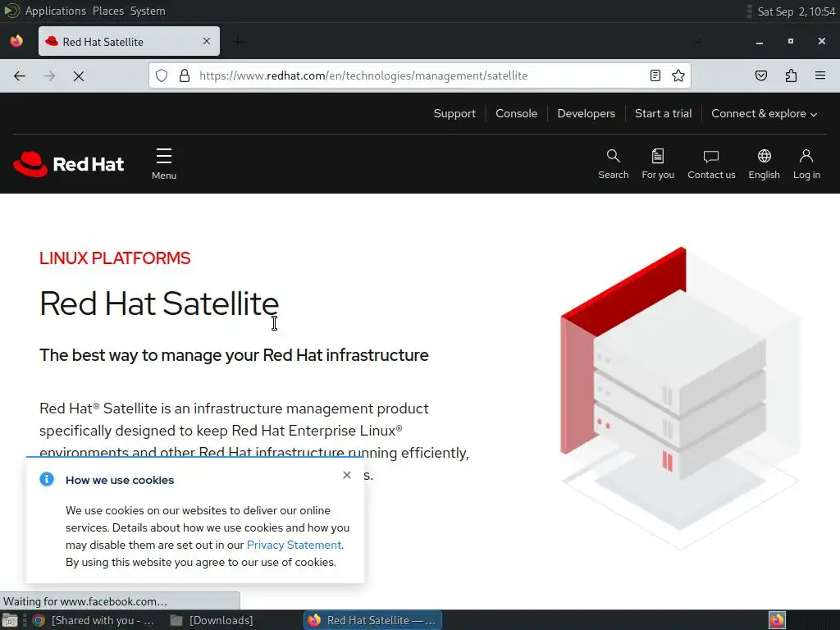Open the tracking protection shield icon
Viewport: 840px width, 630px height.
coord(162,75)
